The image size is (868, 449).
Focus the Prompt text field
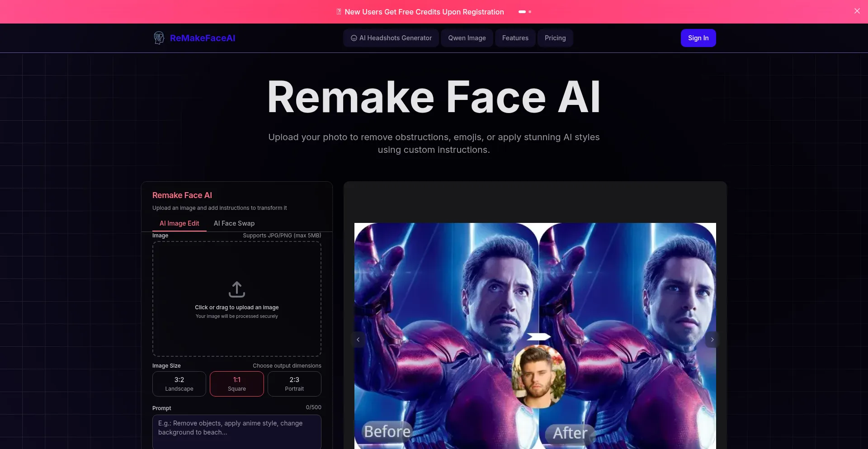coord(237,432)
